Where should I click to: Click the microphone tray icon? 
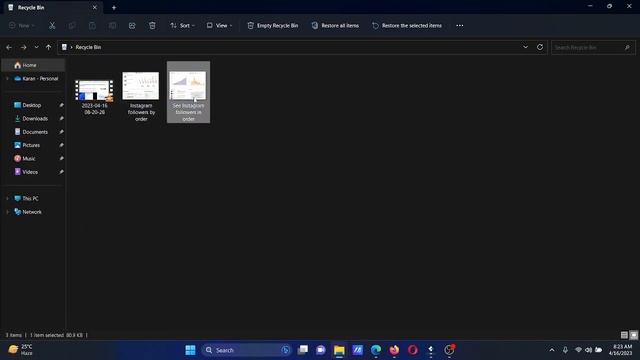pos(565,350)
